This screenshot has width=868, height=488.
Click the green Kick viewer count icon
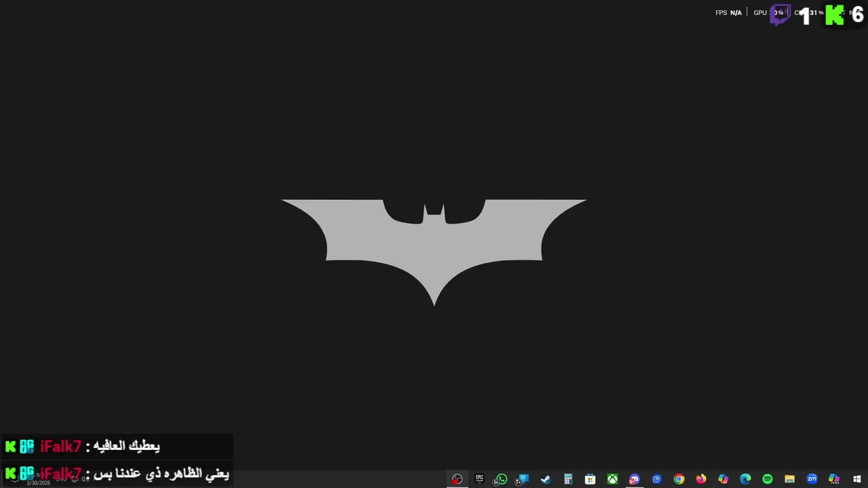835,15
